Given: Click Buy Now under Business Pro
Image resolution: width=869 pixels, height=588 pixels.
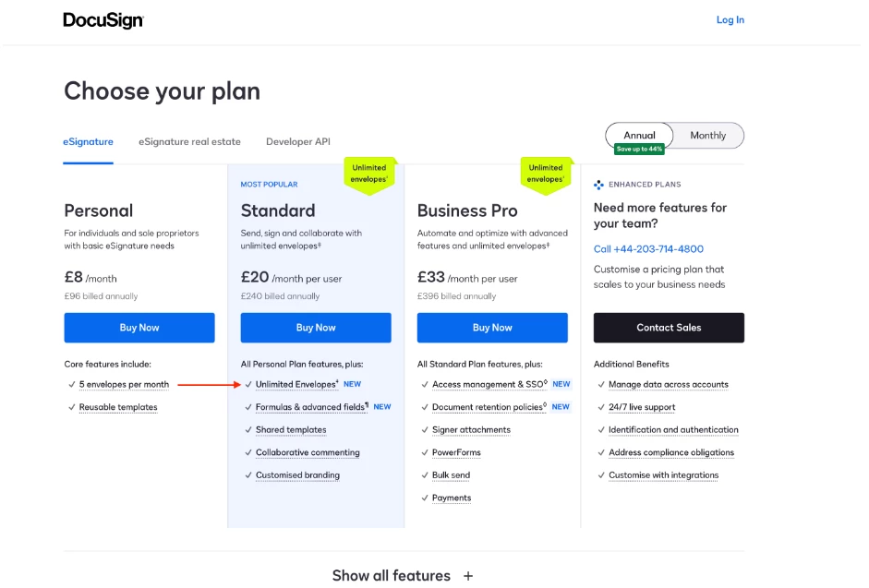Looking at the screenshot, I should pyautogui.click(x=492, y=328).
